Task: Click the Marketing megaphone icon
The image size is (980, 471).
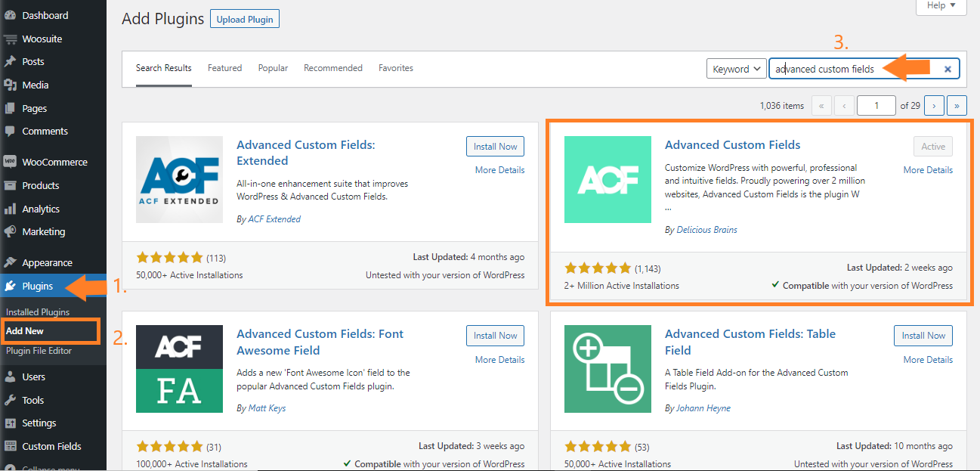Action: [x=11, y=231]
